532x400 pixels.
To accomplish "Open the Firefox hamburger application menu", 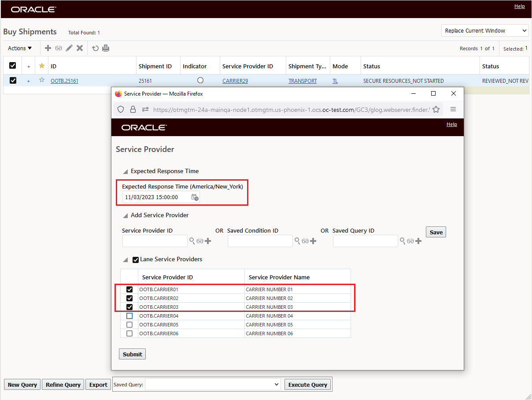I will click(x=453, y=109).
